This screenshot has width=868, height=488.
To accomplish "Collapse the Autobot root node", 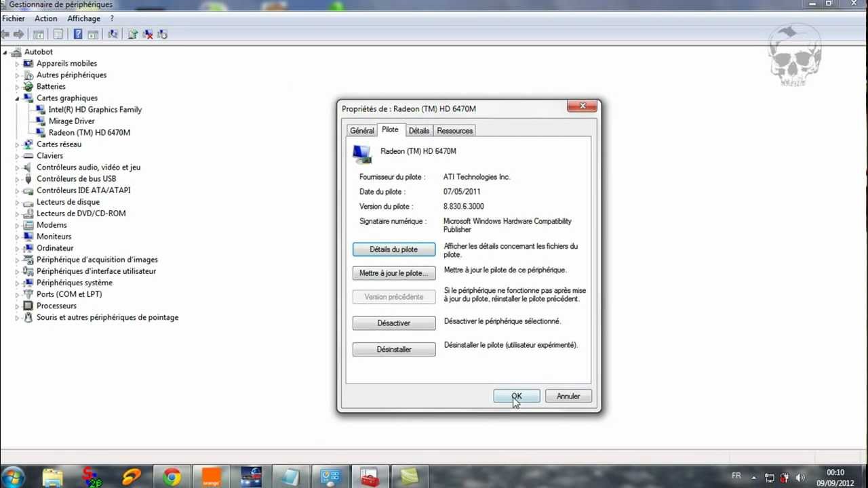I will [x=5, y=52].
